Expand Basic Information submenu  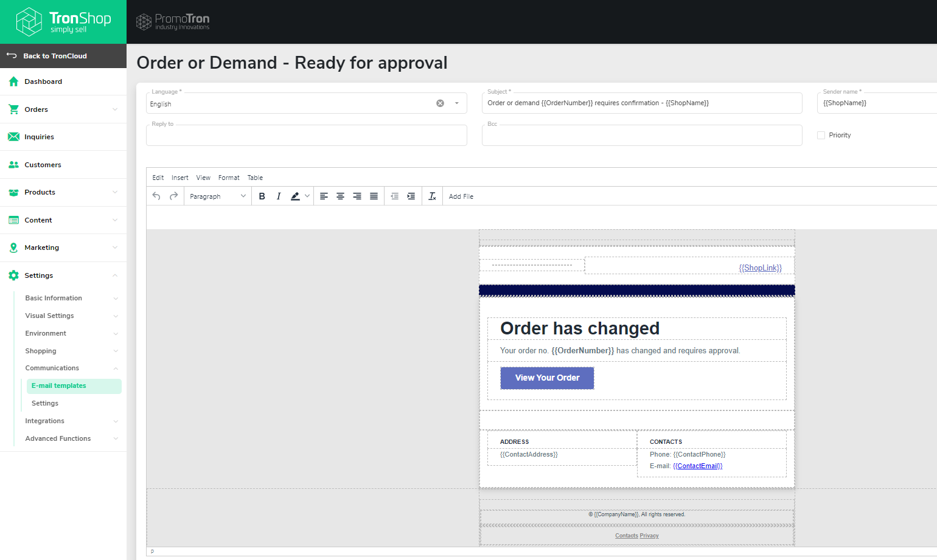pyautogui.click(x=116, y=299)
